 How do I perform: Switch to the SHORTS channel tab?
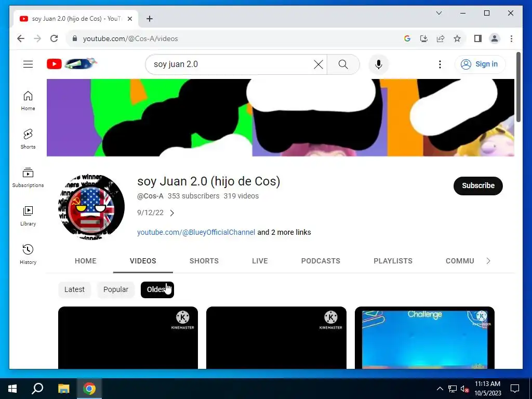(204, 261)
